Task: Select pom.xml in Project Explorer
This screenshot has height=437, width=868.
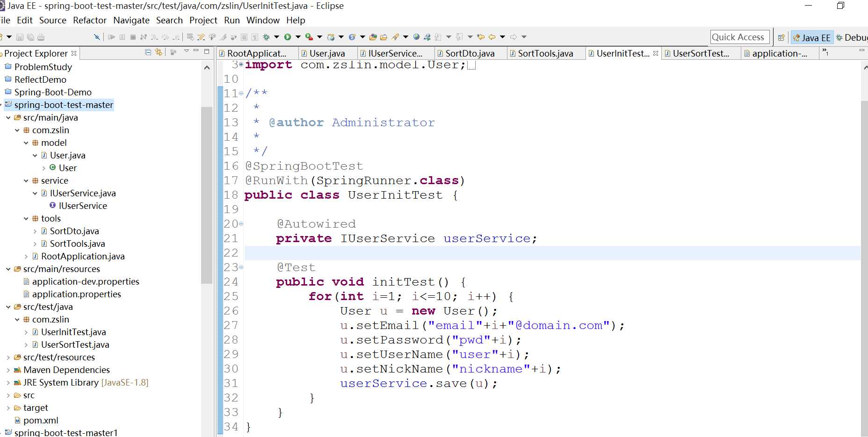Action: [41, 421]
